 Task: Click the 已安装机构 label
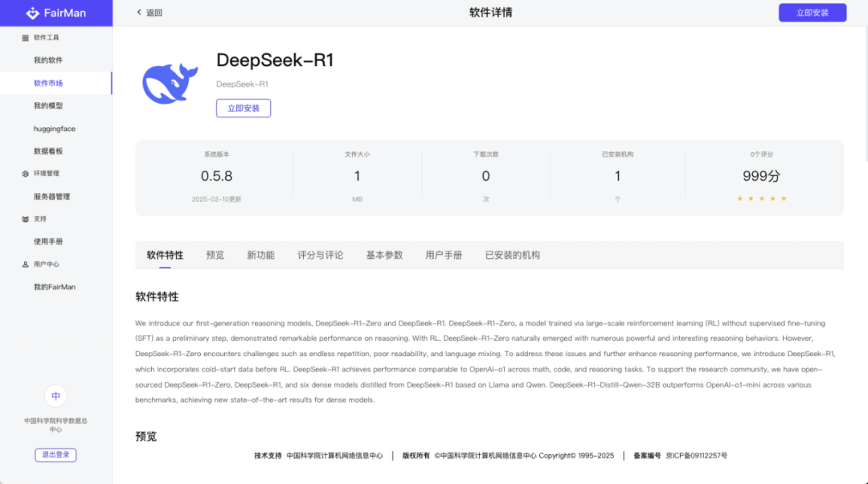617,154
